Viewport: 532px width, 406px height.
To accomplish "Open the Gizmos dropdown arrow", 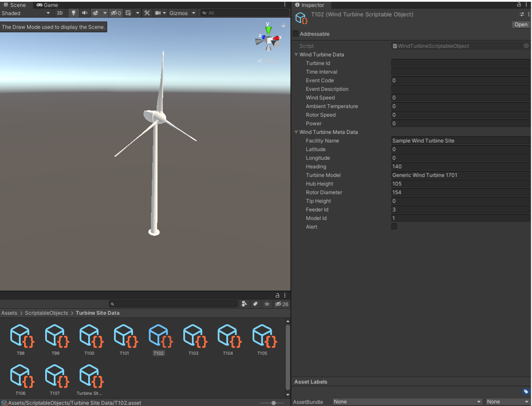I will click(194, 13).
